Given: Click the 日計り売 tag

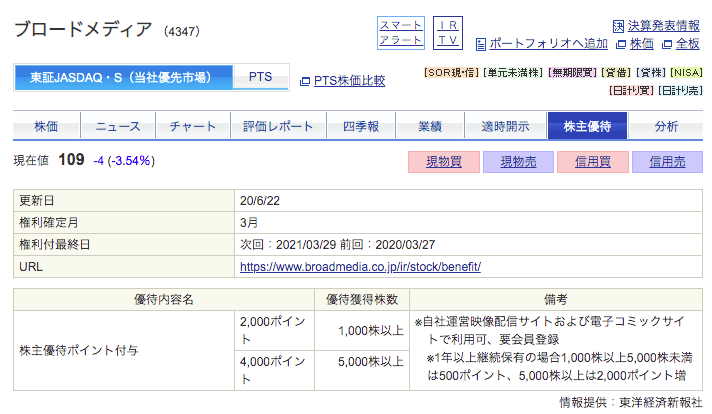Looking at the screenshot, I should coord(680,91).
